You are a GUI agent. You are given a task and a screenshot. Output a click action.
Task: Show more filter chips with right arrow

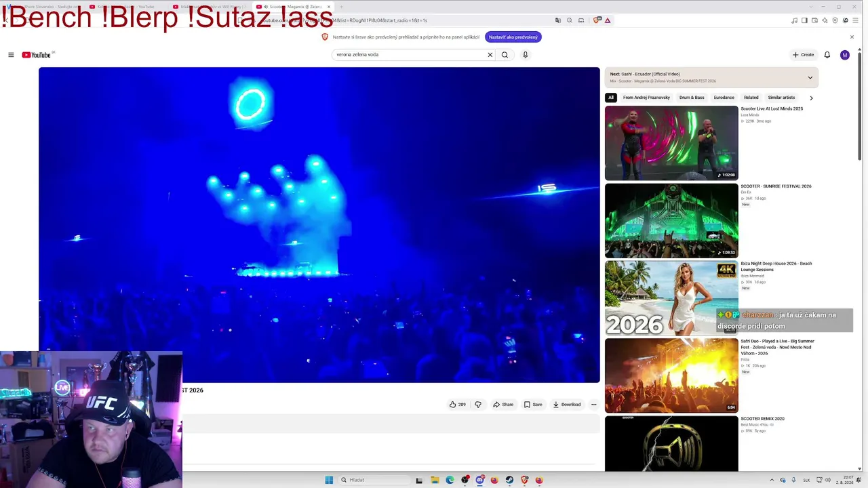coord(811,98)
